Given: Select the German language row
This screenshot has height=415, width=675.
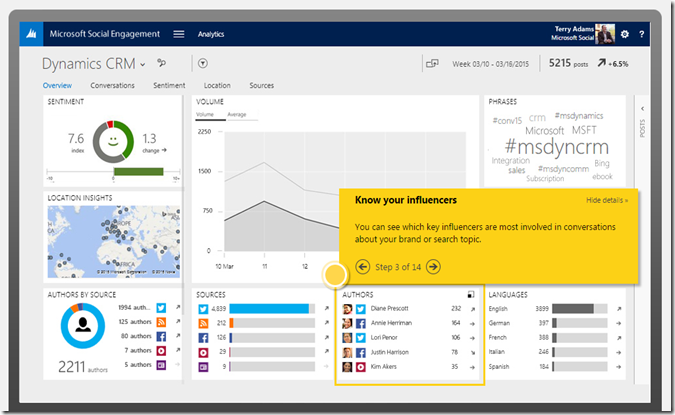Looking at the screenshot, I should click(x=555, y=323).
